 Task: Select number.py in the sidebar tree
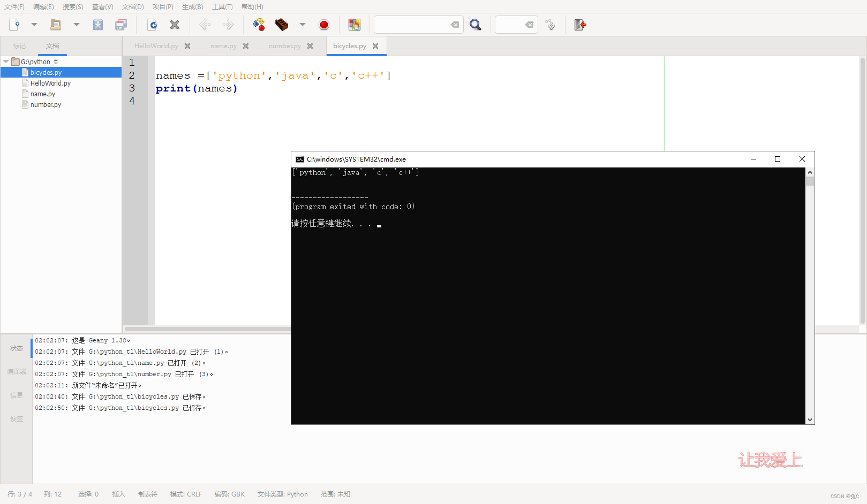(x=46, y=104)
